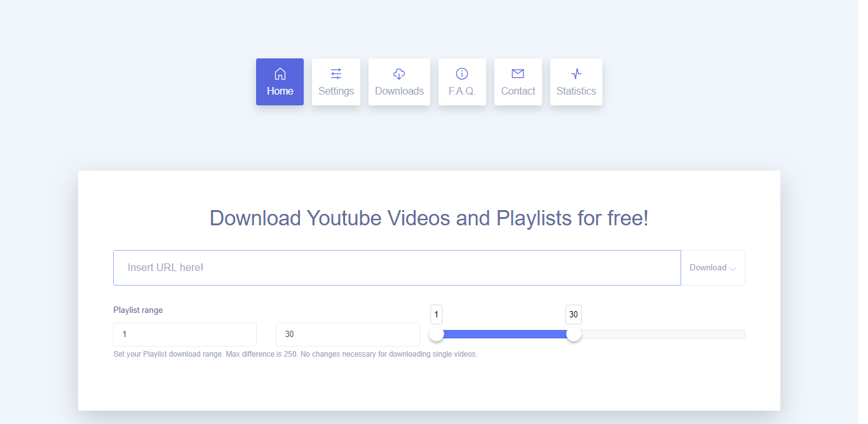The height and width of the screenshot is (424, 868).
Task: Click the playlist range start field showing 1
Action: coord(185,335)
